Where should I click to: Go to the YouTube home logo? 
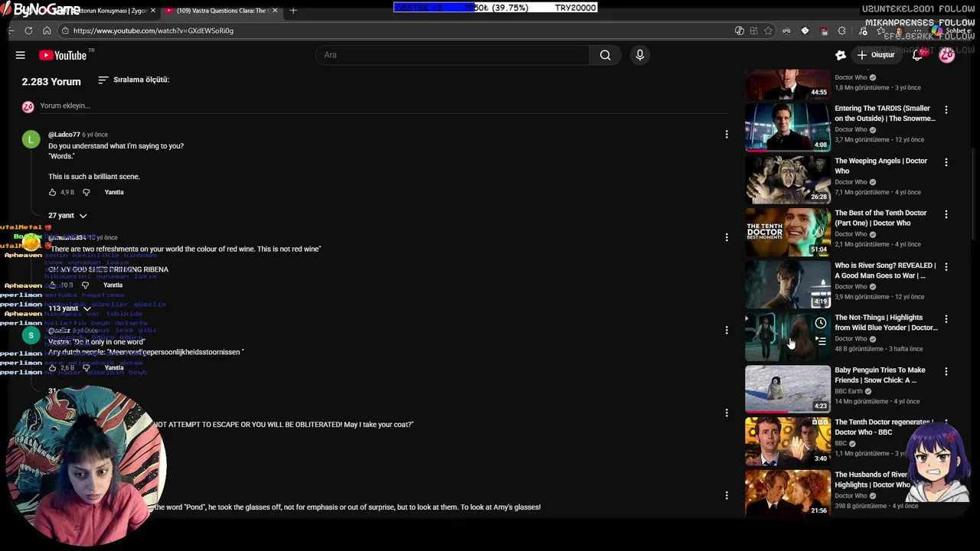[63, 55]
